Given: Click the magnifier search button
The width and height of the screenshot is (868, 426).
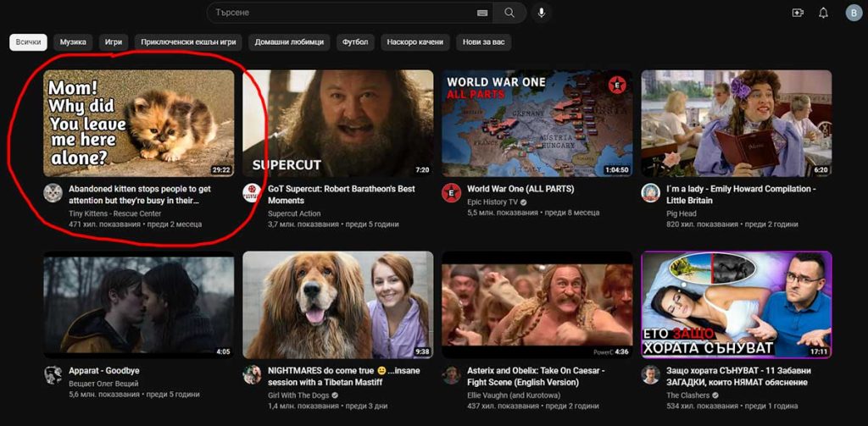Looking at the screenshot, I should tap(509, 13).
